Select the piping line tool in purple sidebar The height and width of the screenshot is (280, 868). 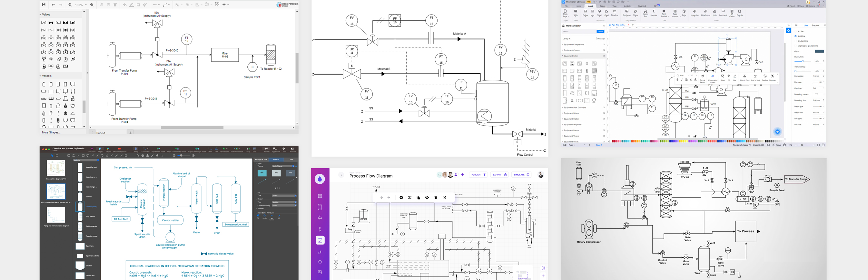(320, 240)
